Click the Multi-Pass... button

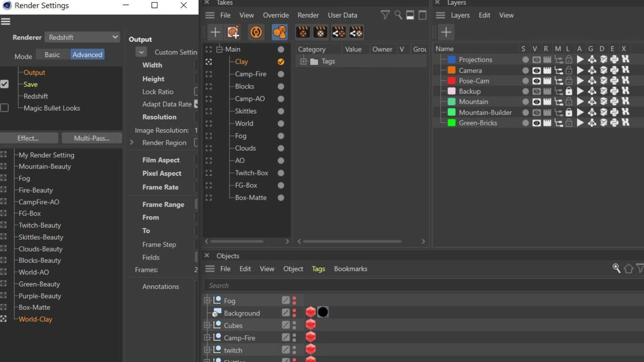click(92, 138)
